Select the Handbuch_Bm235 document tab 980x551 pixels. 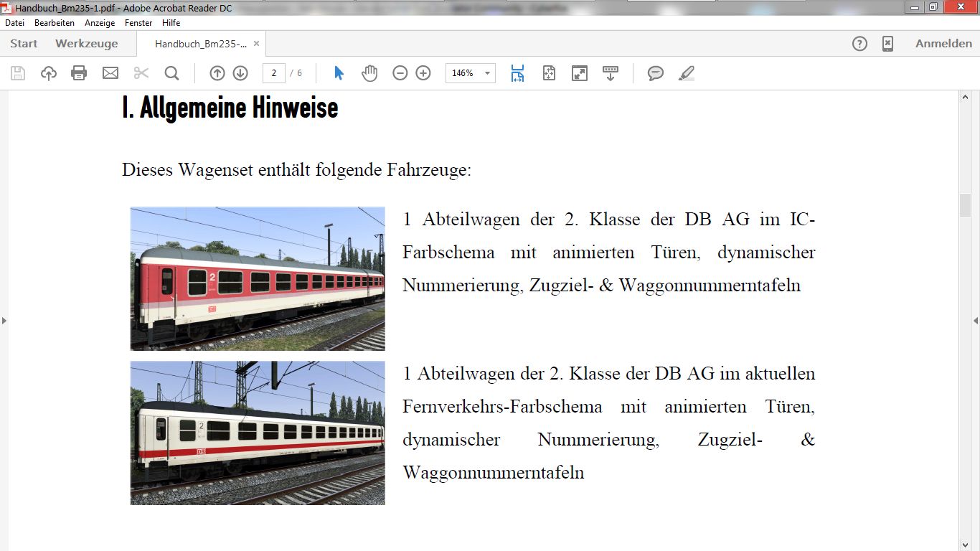coord(201,44)
